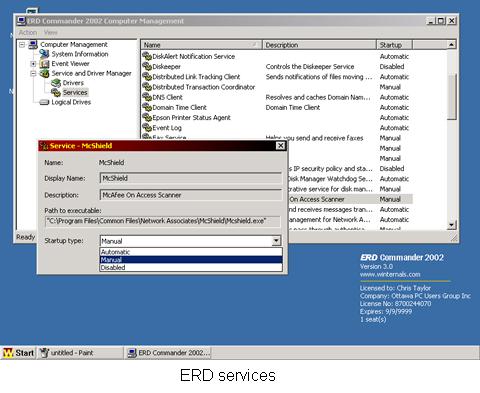
Task: Click the Distributed Transaction Coordinator icon
Action: tap(147, 87)
